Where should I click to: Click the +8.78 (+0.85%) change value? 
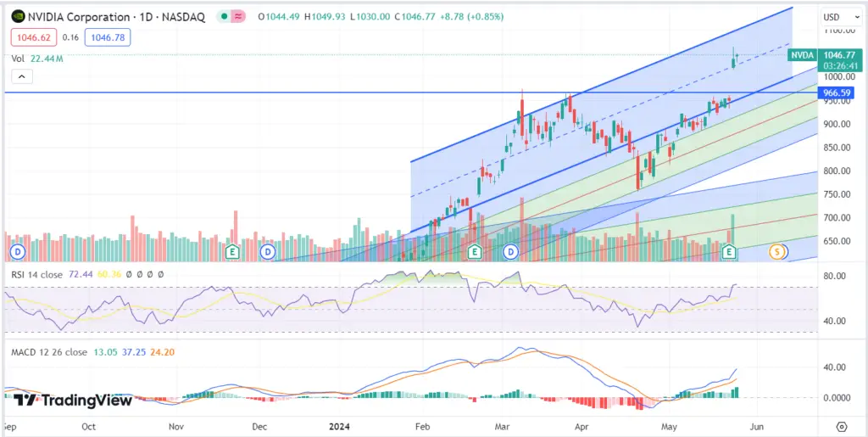pos(472,17)
